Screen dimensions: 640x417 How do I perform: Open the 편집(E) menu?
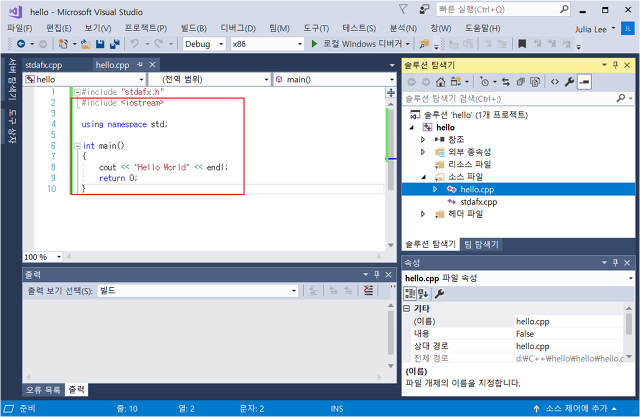coord(58,28)
